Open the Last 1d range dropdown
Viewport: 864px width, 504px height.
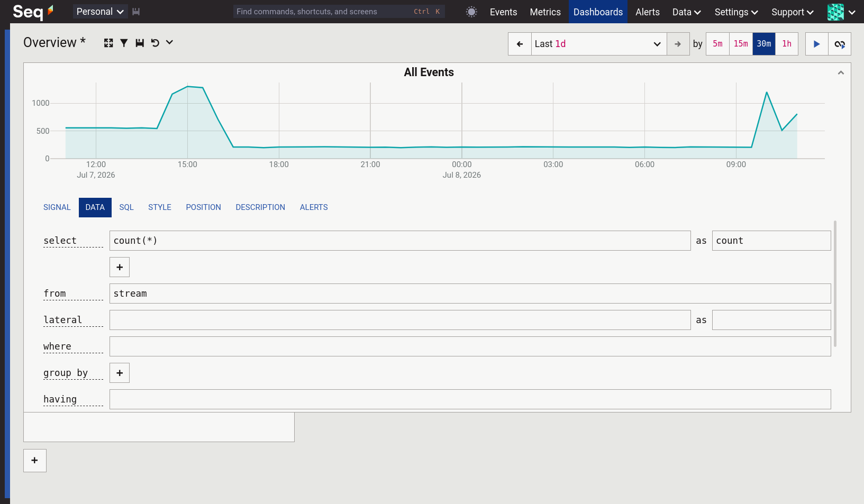click(x=599, y=44)
